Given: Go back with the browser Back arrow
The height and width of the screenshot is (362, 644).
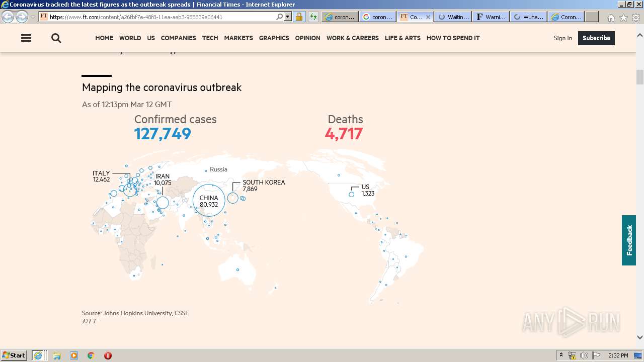Looking at the screenshot, I should click(x=8, y=17).
